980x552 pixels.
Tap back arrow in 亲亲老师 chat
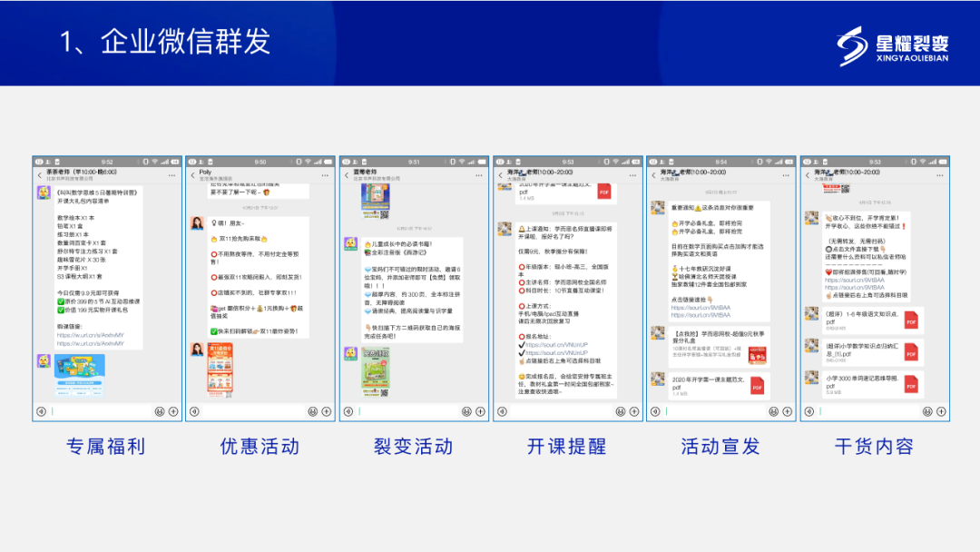tap(40, 174)
